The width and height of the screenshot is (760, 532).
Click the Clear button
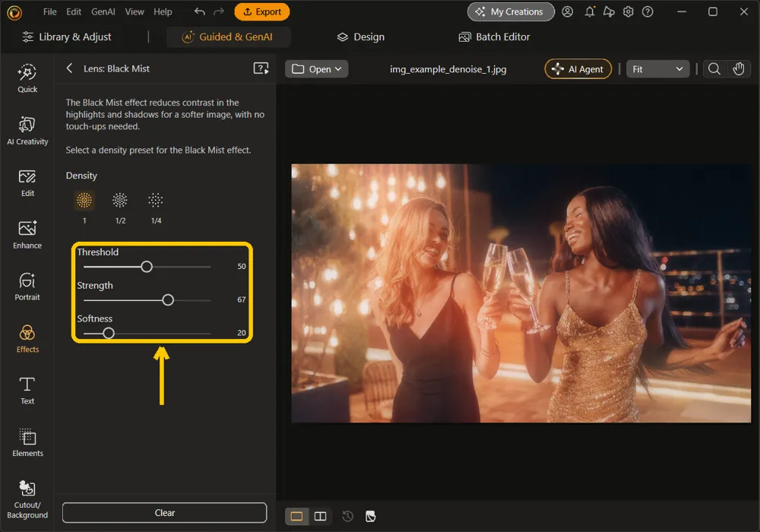(x=164, y=512)
